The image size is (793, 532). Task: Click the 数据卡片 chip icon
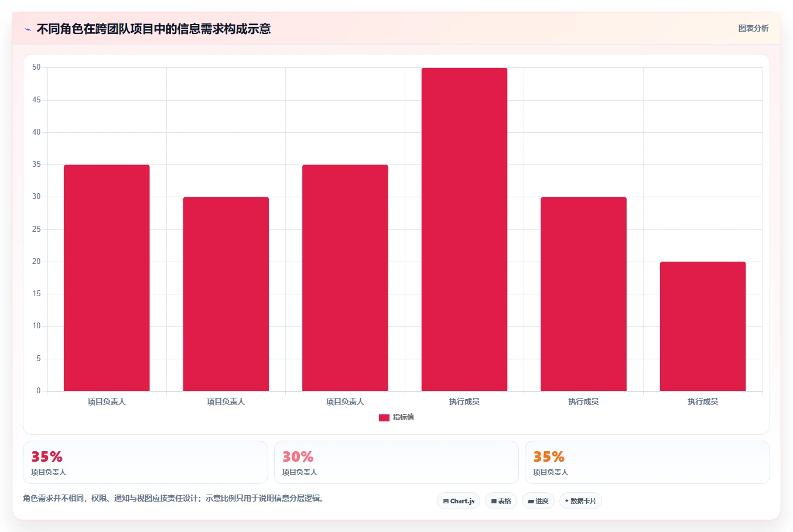pos(566,501)
